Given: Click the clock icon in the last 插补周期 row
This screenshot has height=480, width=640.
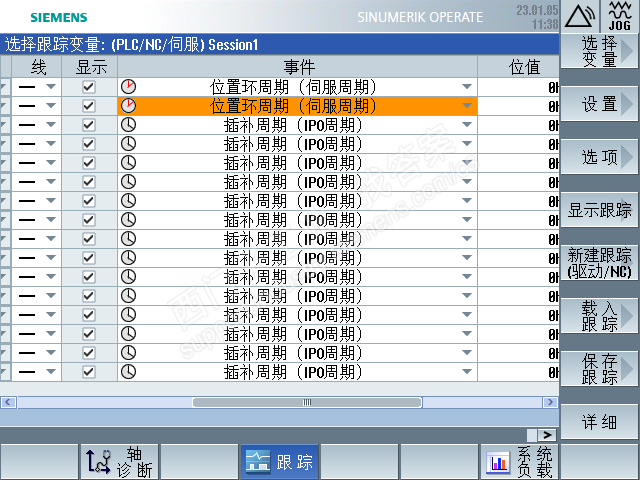Looking at the screenshot, I should pos(128,372).
